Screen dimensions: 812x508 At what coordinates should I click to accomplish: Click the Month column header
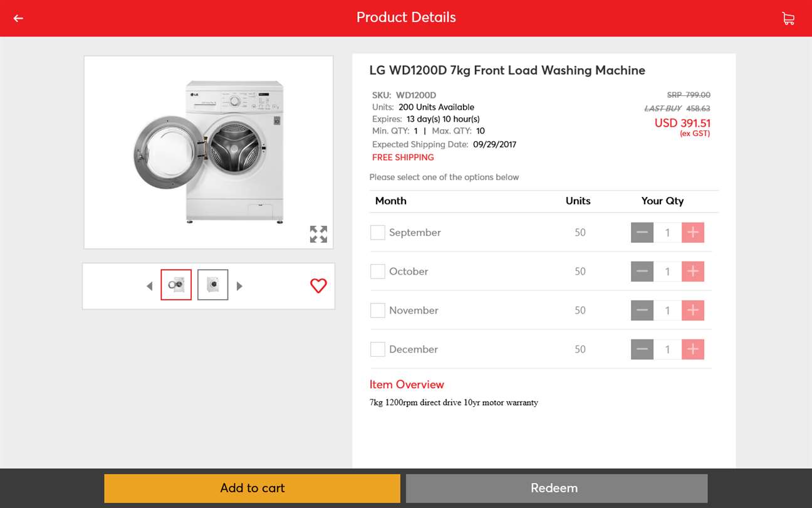(391, 201)
